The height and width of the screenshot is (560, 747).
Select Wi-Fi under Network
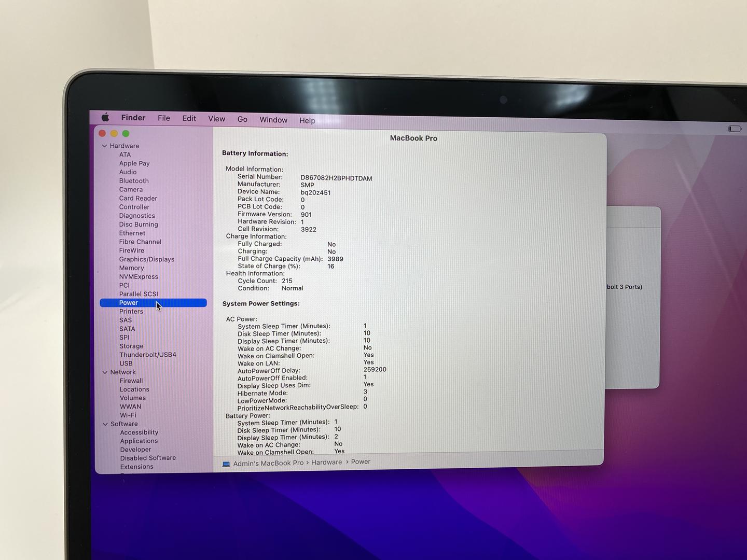(128, 415)
